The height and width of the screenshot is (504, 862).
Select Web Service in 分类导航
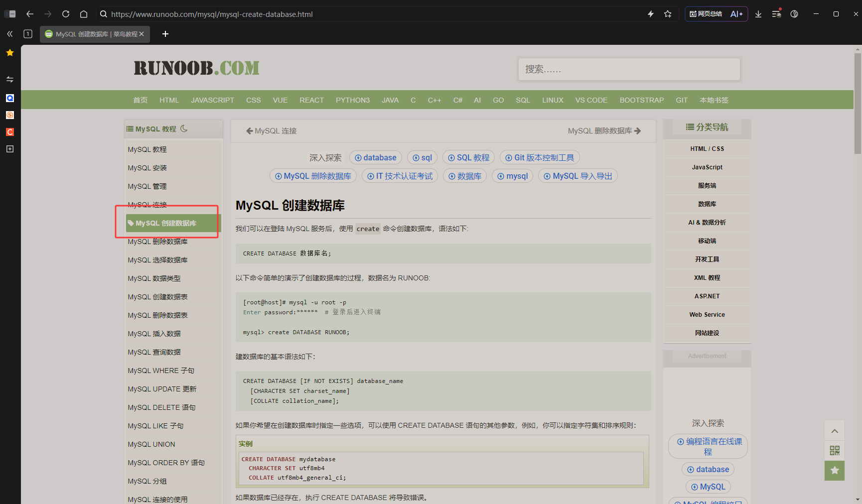coord(707,315)
